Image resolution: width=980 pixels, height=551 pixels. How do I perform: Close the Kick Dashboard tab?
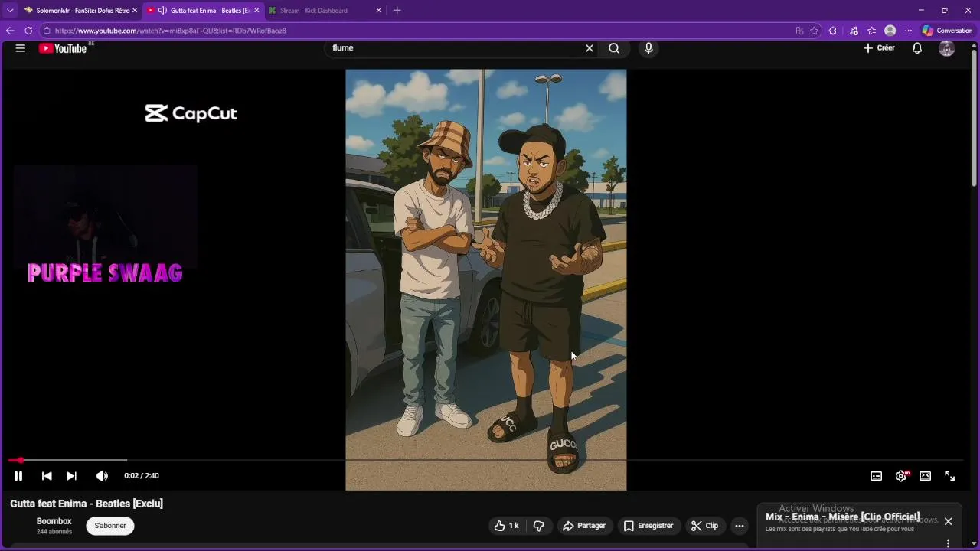(x=378, y=11)
